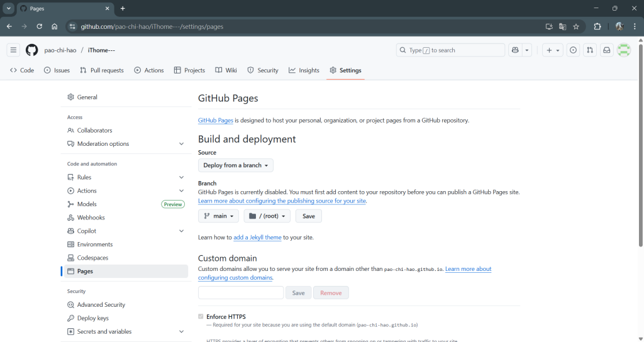
Task: Open the Projects tab
Action: [x=189, y=70]
